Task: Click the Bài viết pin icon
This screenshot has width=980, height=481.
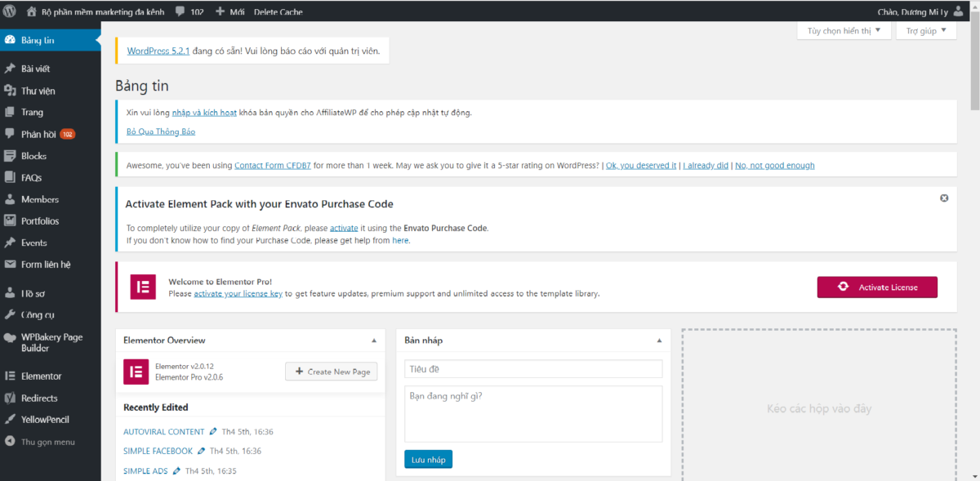Action: (x=10, y=69)
